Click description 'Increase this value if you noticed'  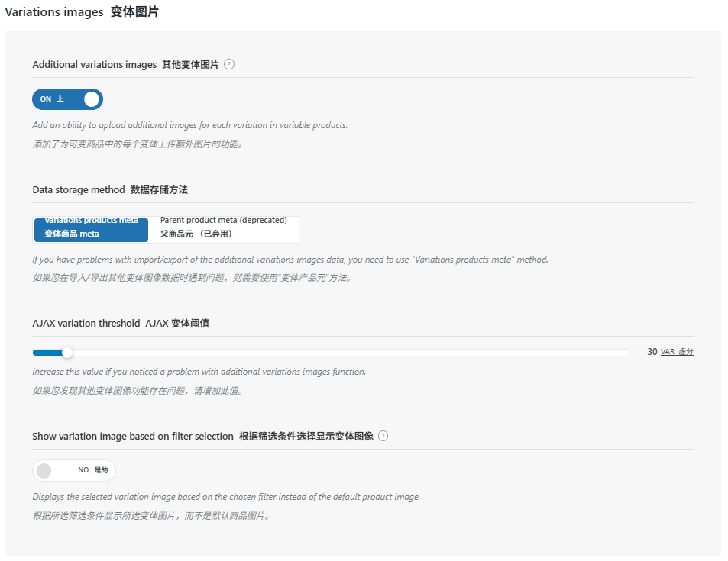pyautogui.click(x=199, y=372)
